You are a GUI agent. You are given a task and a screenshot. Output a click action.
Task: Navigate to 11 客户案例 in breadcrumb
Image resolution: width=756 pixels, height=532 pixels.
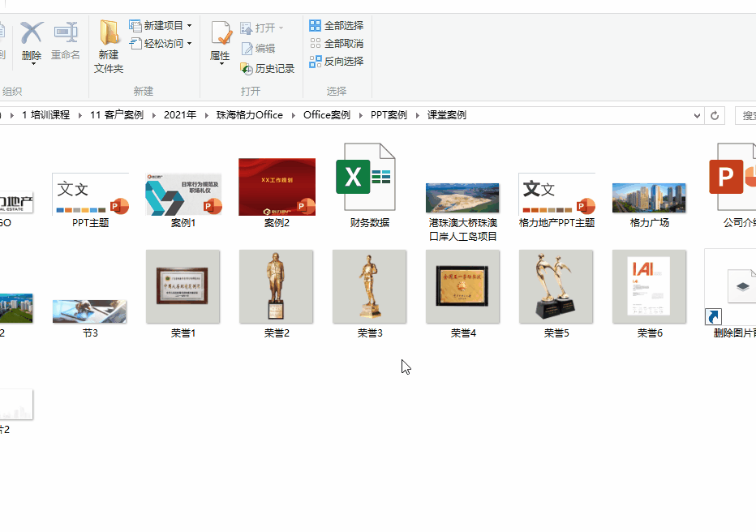click(117, 115)
